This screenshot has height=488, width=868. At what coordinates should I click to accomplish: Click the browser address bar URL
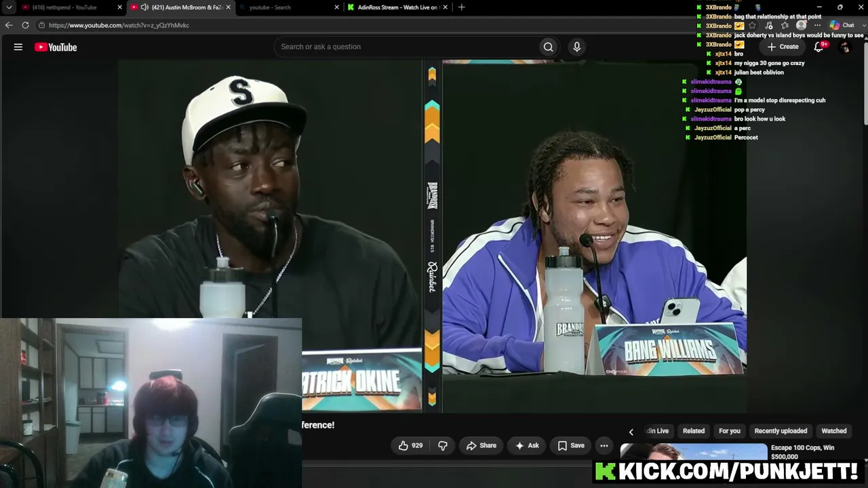pos(119,25)
